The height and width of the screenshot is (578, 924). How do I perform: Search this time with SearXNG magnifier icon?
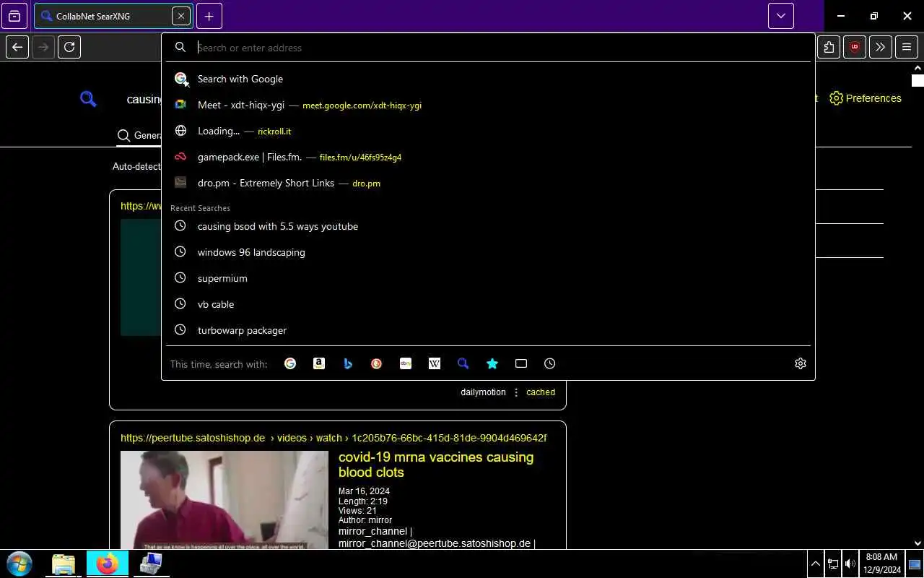pos(463,363)
